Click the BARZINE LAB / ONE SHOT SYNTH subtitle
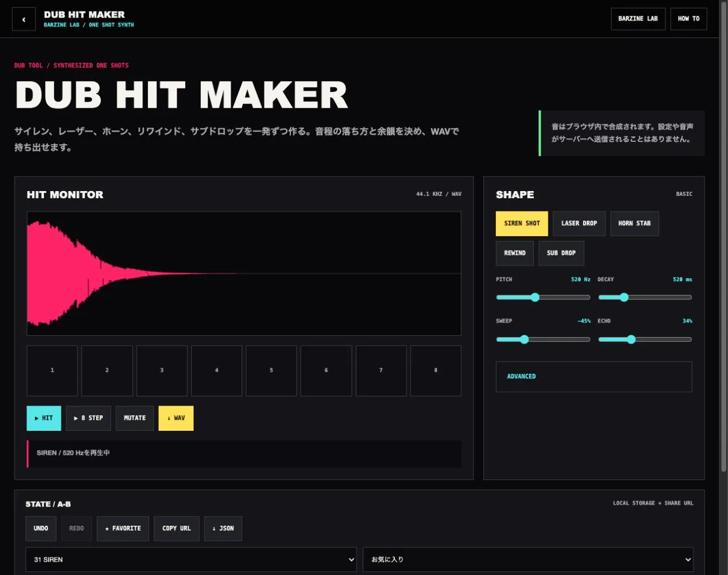728x575 pixels. coord(89,25)
